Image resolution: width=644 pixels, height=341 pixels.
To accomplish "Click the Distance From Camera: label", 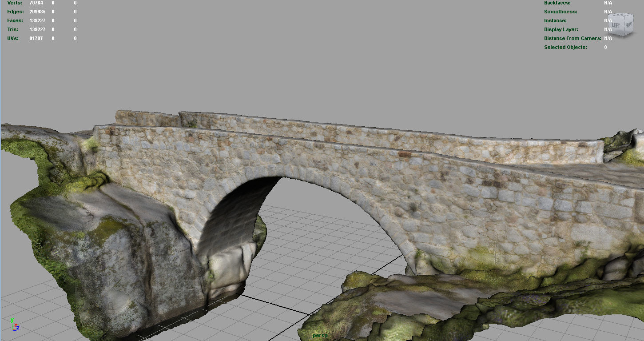I will [x=572, y=38].
